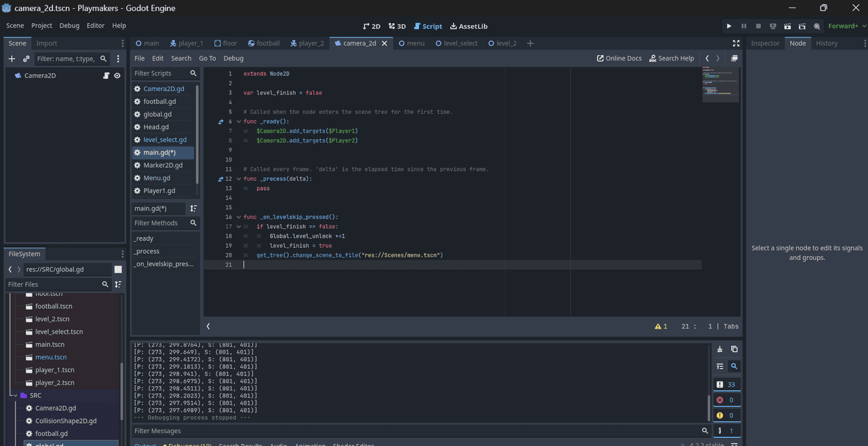Click the distraction-free mode icon
Viewport: 868px width, 446px height.
point(736,43)
